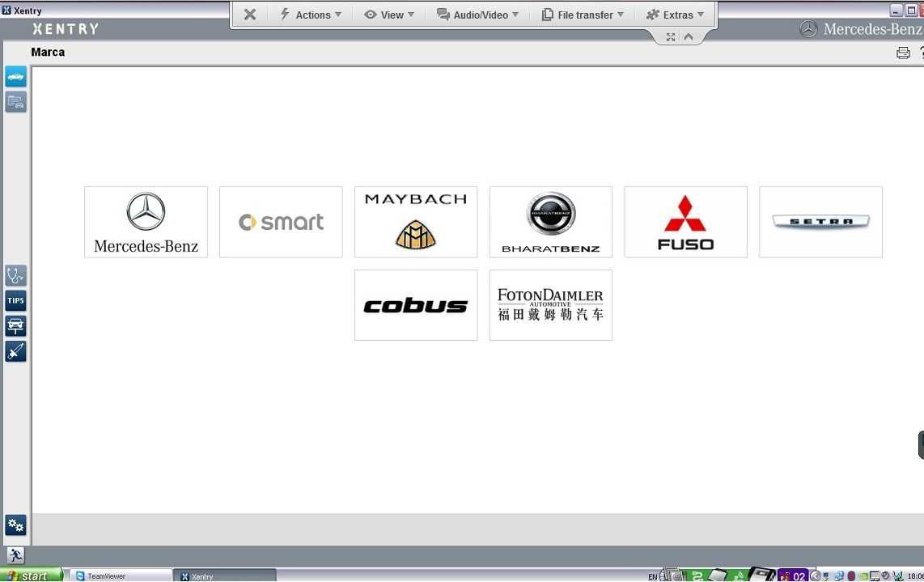Screen dimensions: 924x582
Task: Open the vehicle selection sidebar icon
Action: [x=16, y=77]
